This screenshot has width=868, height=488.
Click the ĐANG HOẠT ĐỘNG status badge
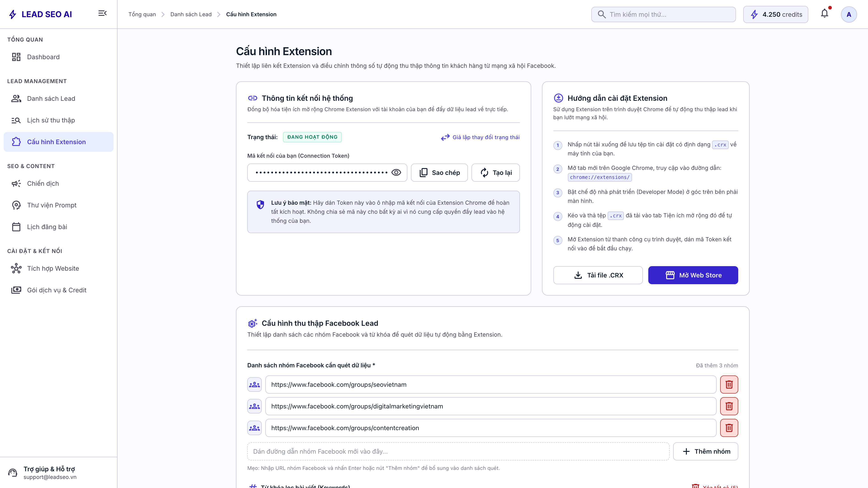tap(312, 137)
